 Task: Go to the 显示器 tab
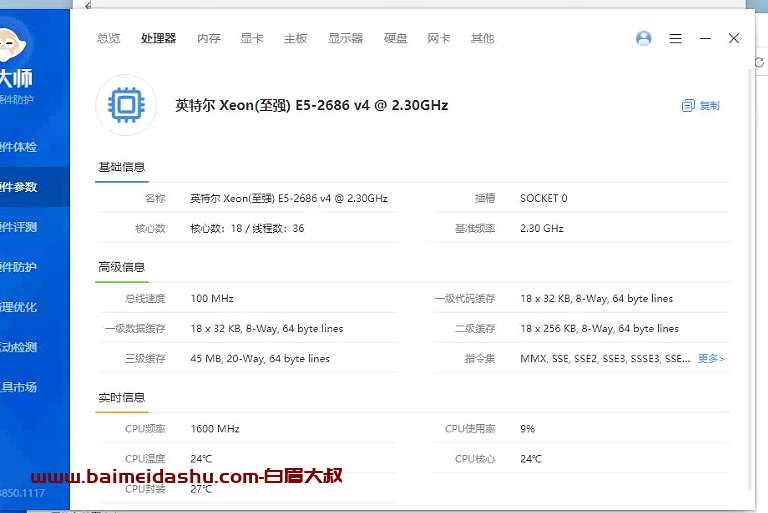click(x=345, y=38)
